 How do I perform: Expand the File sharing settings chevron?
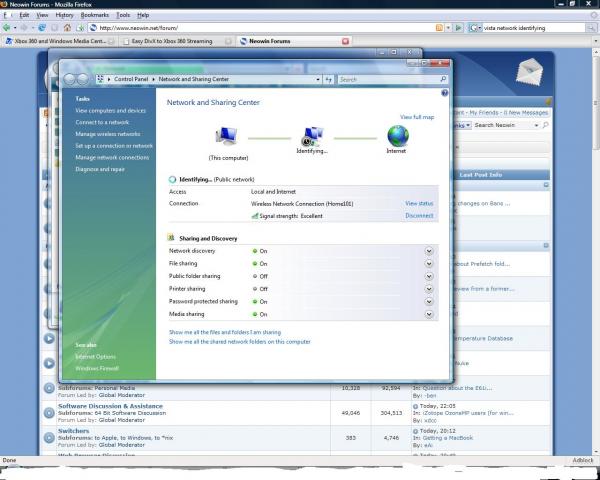click(x=429, y=264)
